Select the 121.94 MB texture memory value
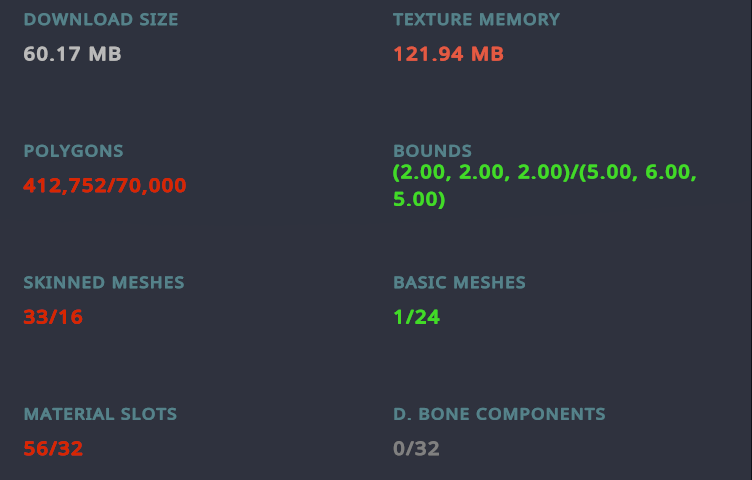The width and height of the screenshot is (752, 480). (x=448, y=54)
